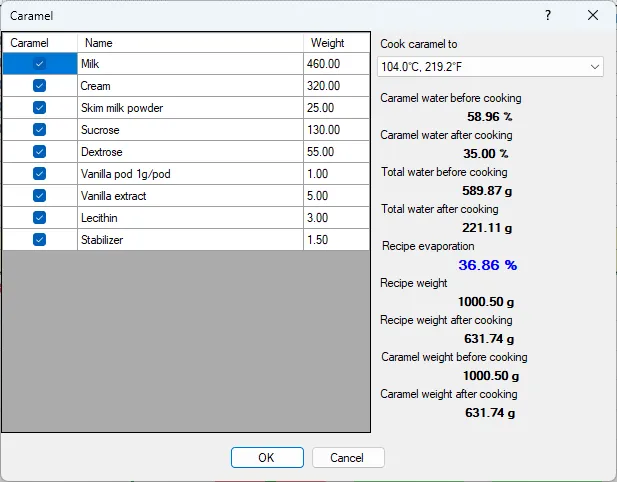Uncheck the Milk caramel checkbox

(39, 64)
